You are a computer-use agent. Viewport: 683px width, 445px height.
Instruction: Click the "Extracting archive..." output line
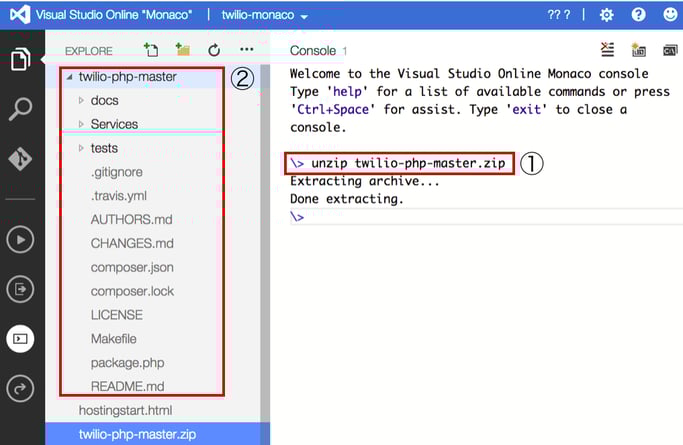(x=365, y=181)
